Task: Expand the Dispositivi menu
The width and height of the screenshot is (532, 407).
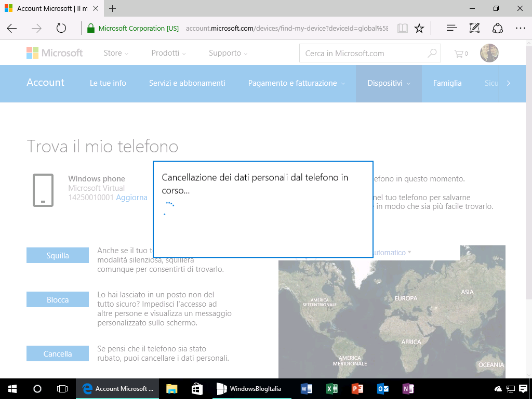Action: pyautogui.click(x=389, y=83)
